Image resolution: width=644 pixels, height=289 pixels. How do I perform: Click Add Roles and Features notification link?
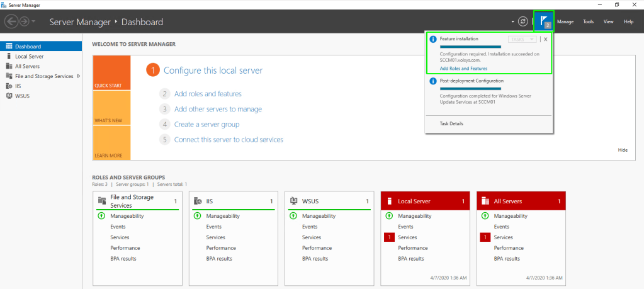[x=463, y=68]
